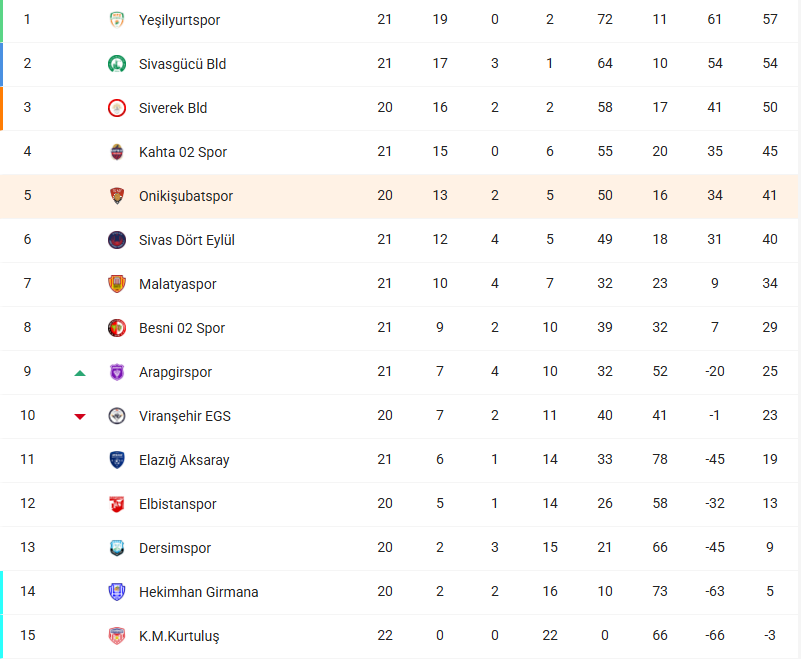The image size is (801, 659).
Task: Click the green up arrow beside Arapgirspor
Action: (x=80, y=373)
